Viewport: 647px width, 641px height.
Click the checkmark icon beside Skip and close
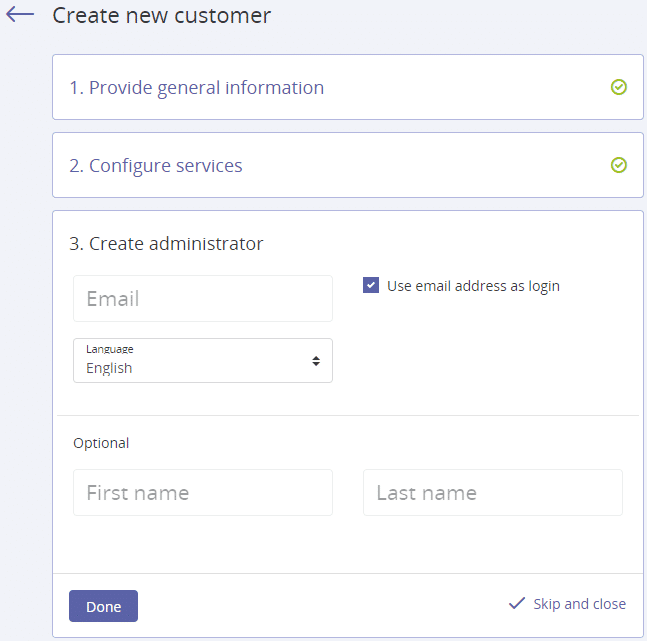click(x=517, y=603)
